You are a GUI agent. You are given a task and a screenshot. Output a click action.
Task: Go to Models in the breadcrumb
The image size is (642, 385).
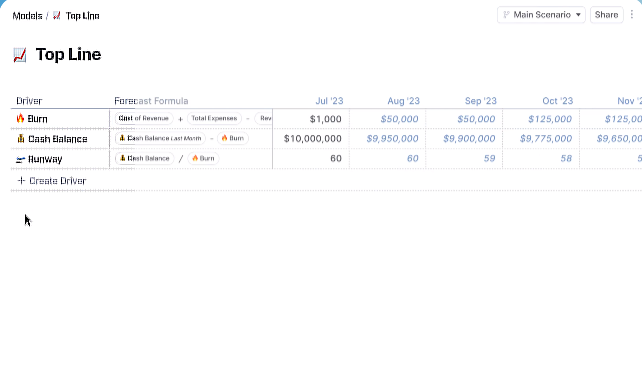coord(27,16)
